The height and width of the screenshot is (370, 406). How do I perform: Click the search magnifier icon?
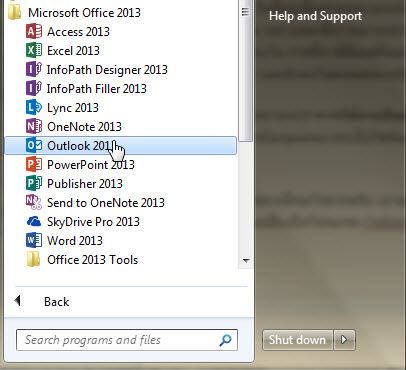226,340
